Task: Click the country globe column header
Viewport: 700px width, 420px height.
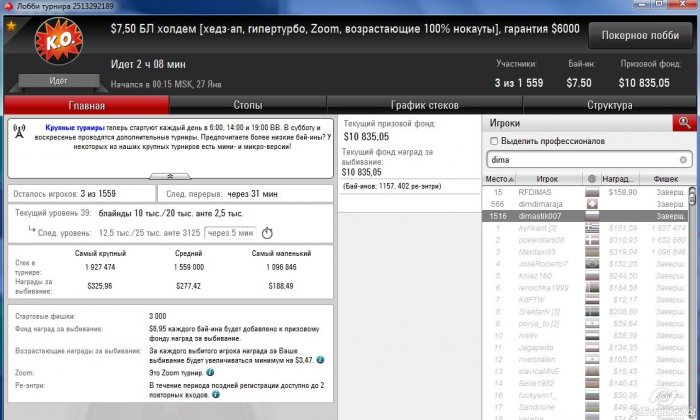Action: (x=592, y=179)
